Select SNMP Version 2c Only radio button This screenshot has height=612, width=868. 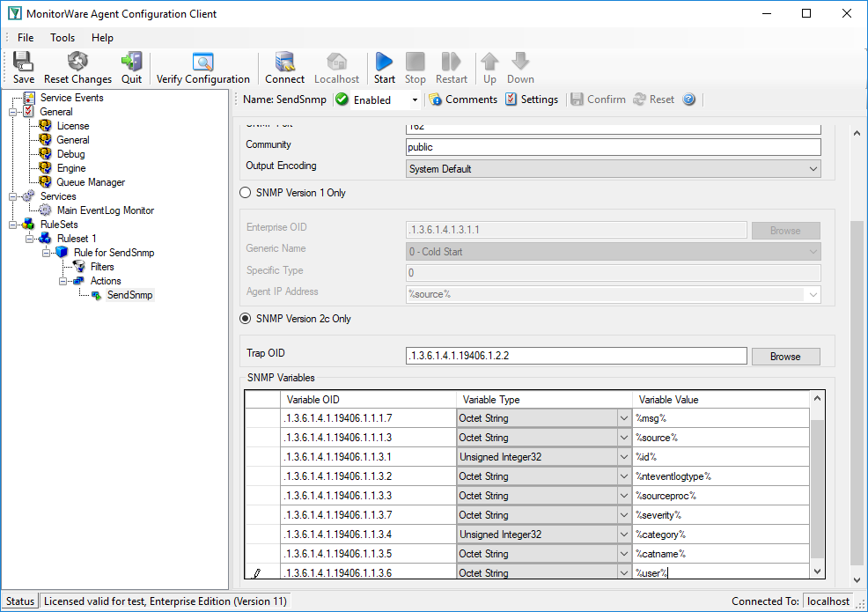246,319
